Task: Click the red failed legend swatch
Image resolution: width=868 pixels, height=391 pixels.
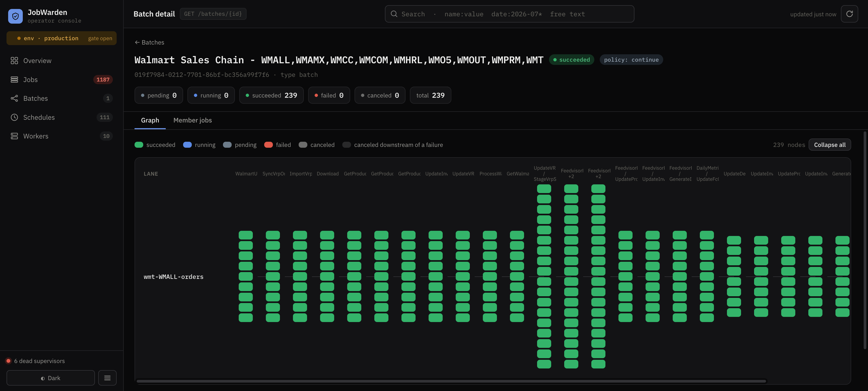Action: coord(269,145)
